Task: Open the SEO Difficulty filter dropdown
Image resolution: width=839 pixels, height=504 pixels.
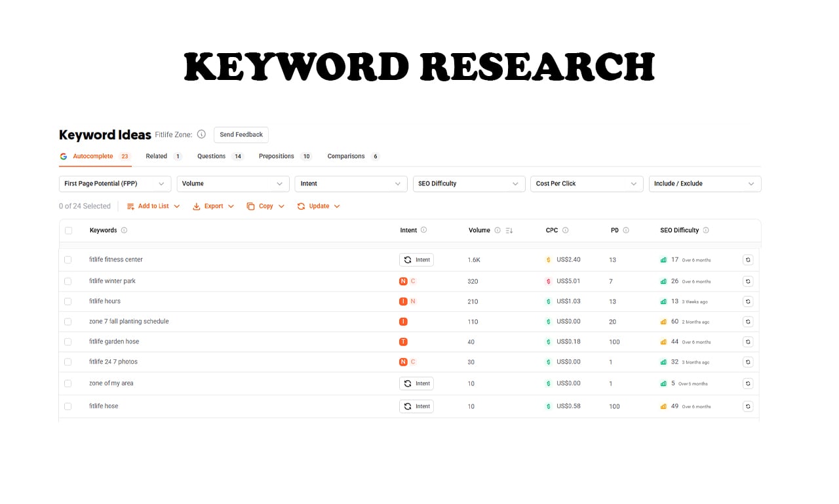Action: point(469,184)
